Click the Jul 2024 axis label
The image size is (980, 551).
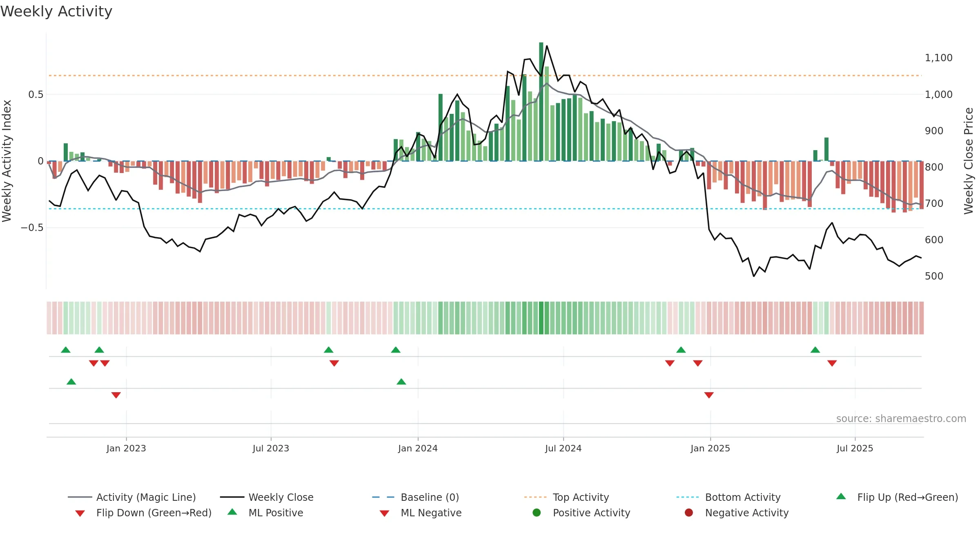click(x=563, y=448)
